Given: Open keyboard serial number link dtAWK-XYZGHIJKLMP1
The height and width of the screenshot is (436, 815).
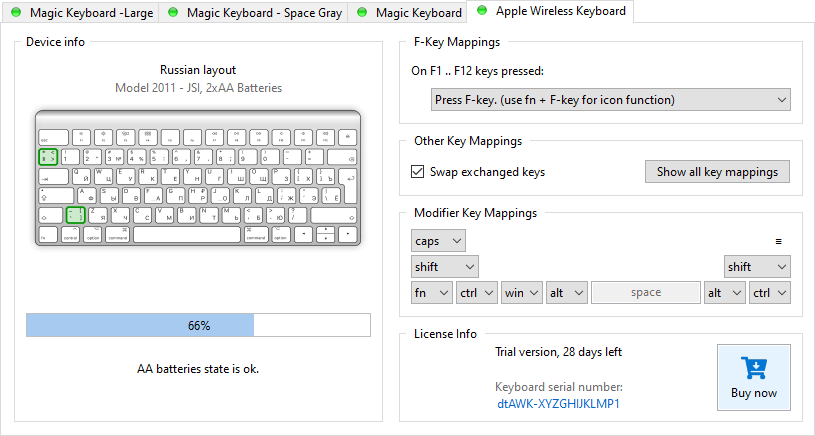Looking at the screenshot, I should [558, 404].
